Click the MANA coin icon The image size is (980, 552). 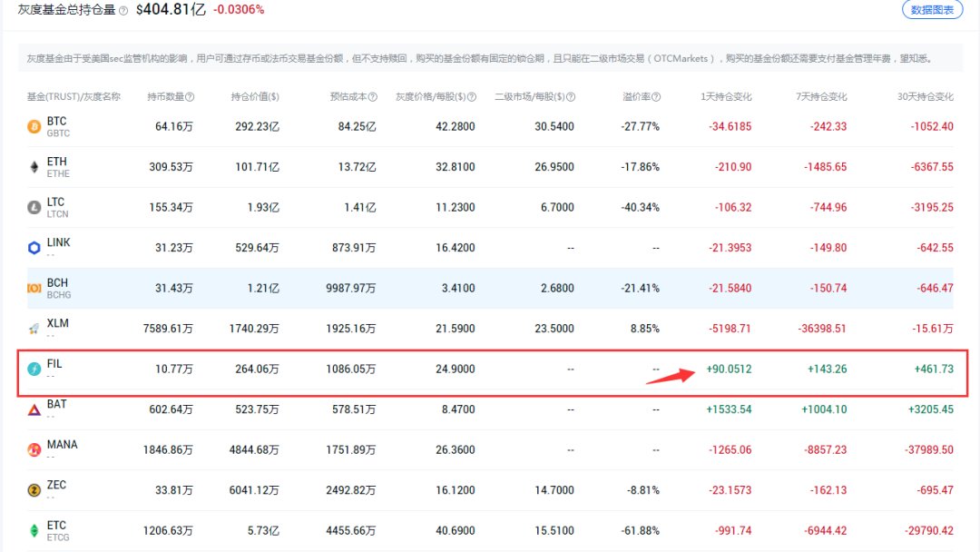[x=34, y=450]
